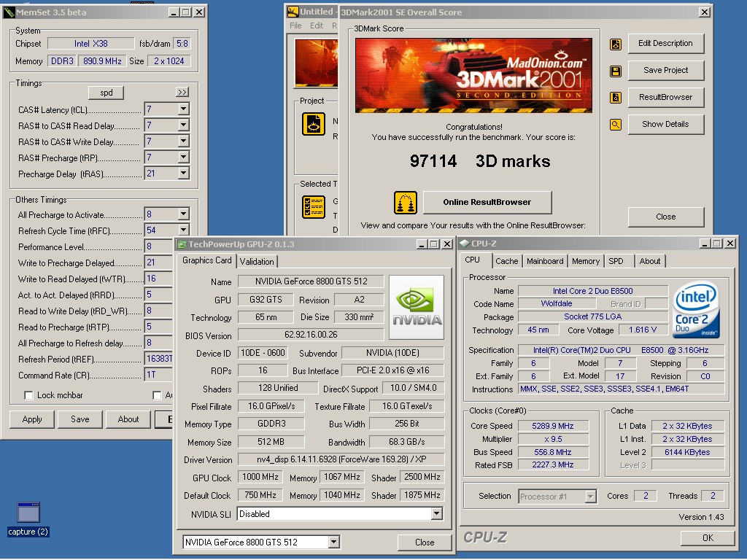Click Apply in MemSet
Image resolution: width=747 pixels, height=560 pixels.
[32, 419]
